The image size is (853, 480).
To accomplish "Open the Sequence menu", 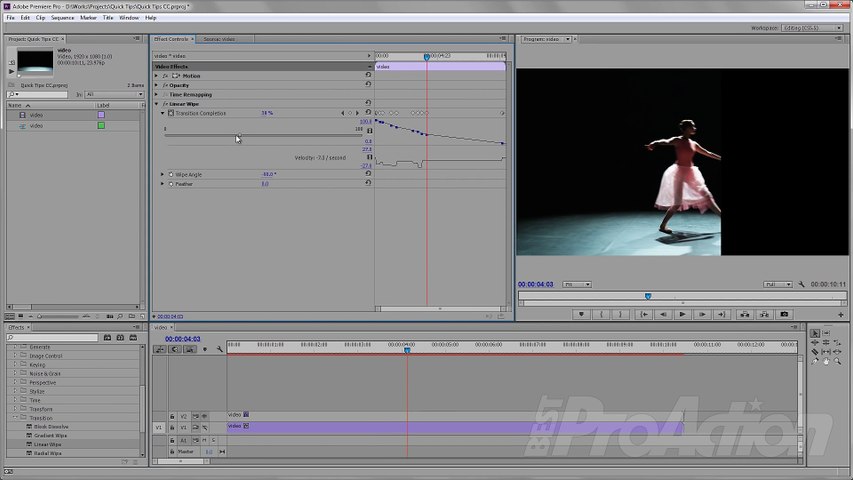I will [x=62, y=17].
